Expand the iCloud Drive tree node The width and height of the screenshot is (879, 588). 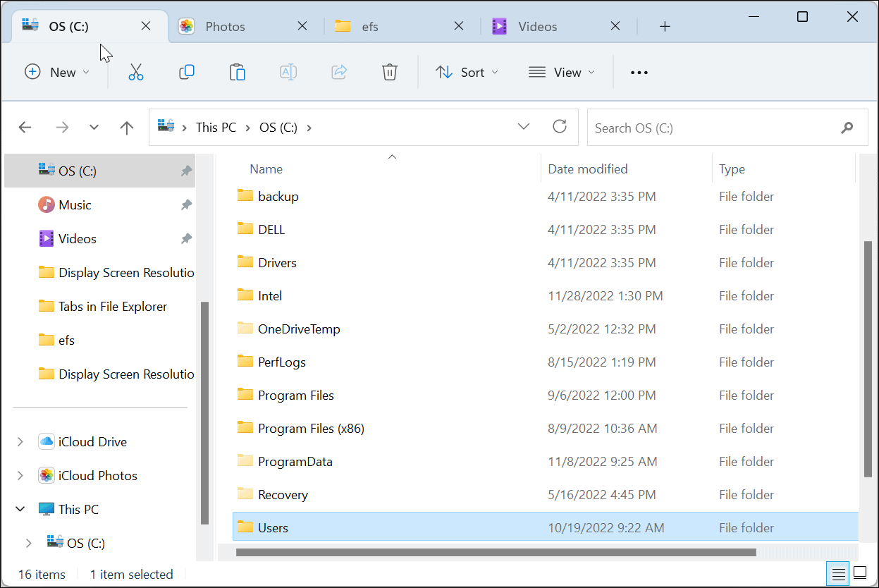pyautogui.click(x=20, y=442)
